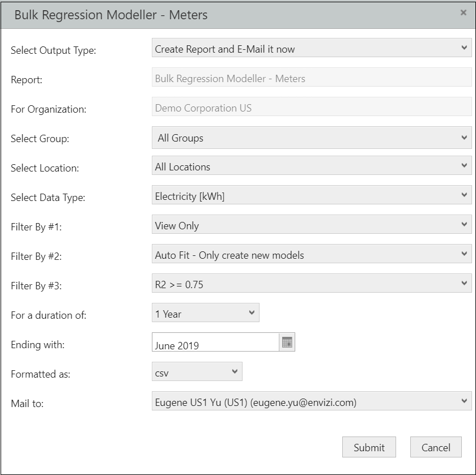This screenshot has width=476, height=475.
Task: Open the csv format dropdown
Action: click(x=197, y=371)
